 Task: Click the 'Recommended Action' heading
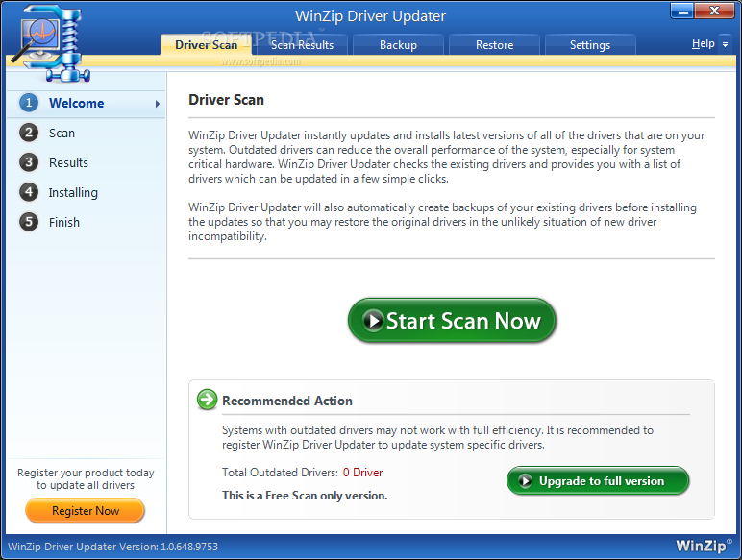coord(287,401)
